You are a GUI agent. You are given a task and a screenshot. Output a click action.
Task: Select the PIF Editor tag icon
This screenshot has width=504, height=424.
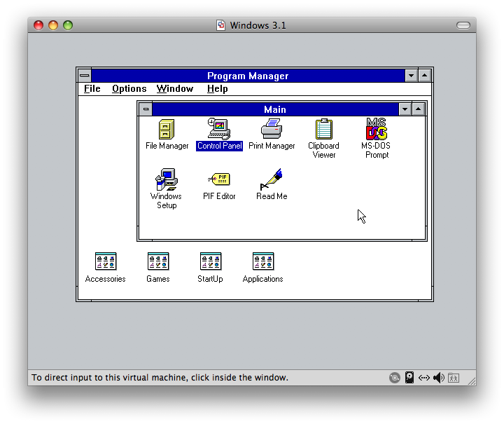[x=219, y=179]
